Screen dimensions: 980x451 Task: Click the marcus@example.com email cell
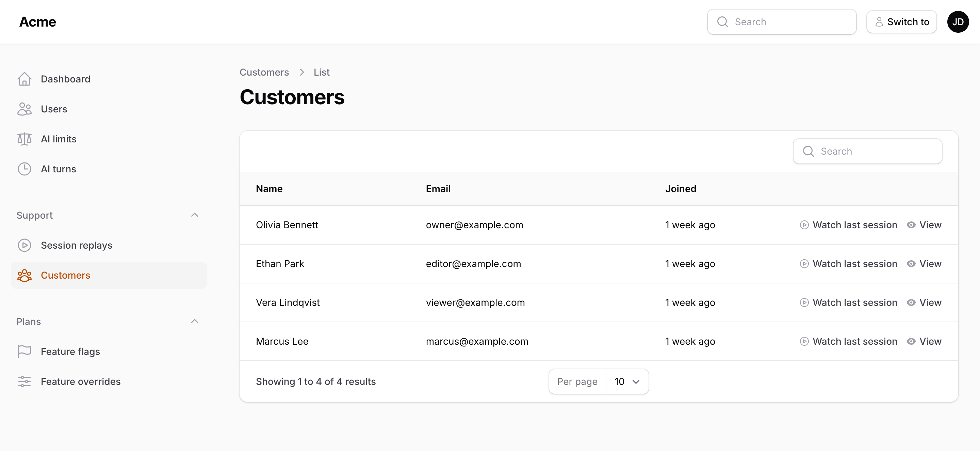(477, 341)
